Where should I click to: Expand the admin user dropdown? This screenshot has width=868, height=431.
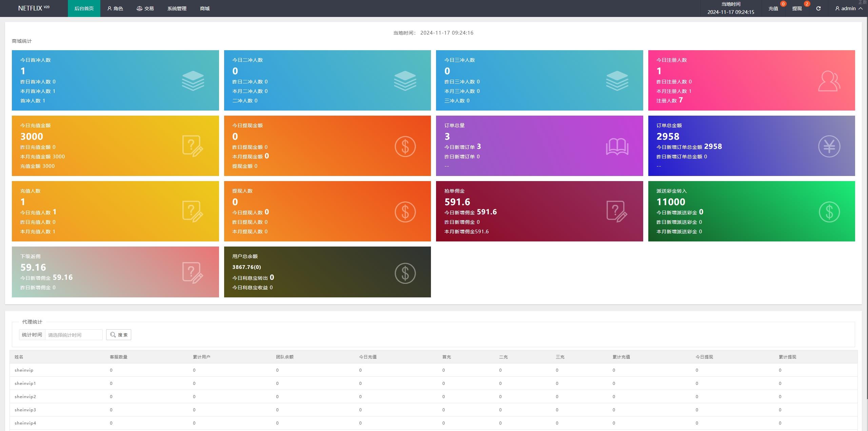(849, 8)
